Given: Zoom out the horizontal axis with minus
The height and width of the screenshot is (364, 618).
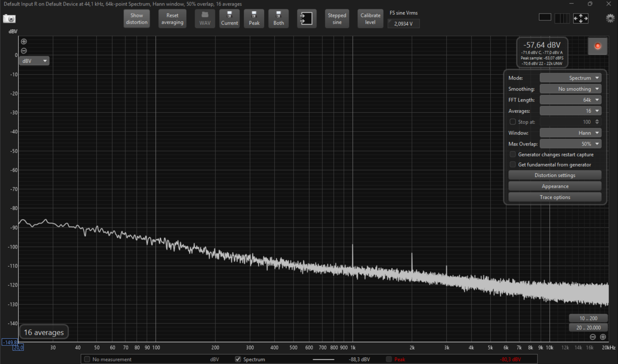Looking at the screenshot, I should tap(593, 337).
